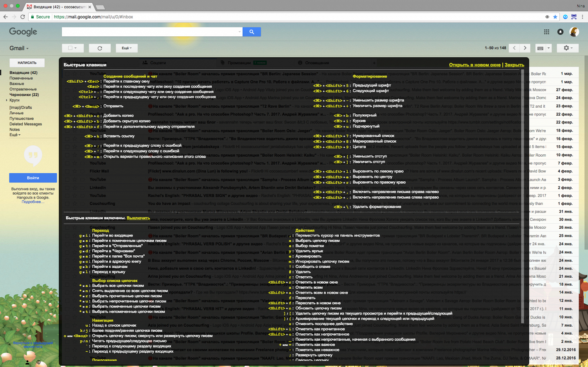Image resolution: width=588 pixels, height=367 pixels.
Task: Go back in browser history
Action: (5, 17)
